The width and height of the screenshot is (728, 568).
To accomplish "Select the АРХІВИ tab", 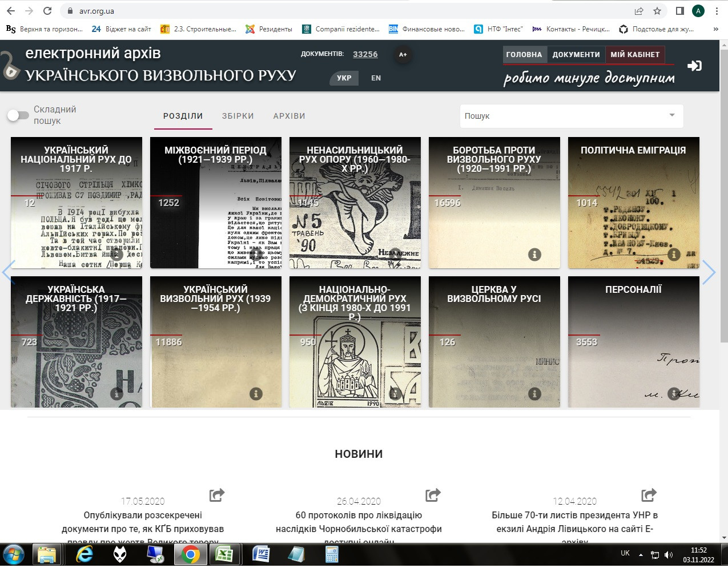I will (x=289, y=116).
